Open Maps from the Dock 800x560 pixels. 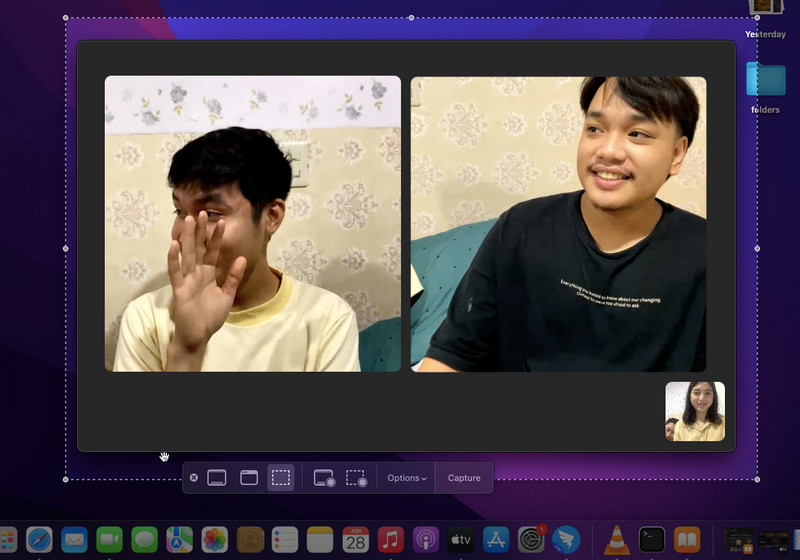coord(180,540)
